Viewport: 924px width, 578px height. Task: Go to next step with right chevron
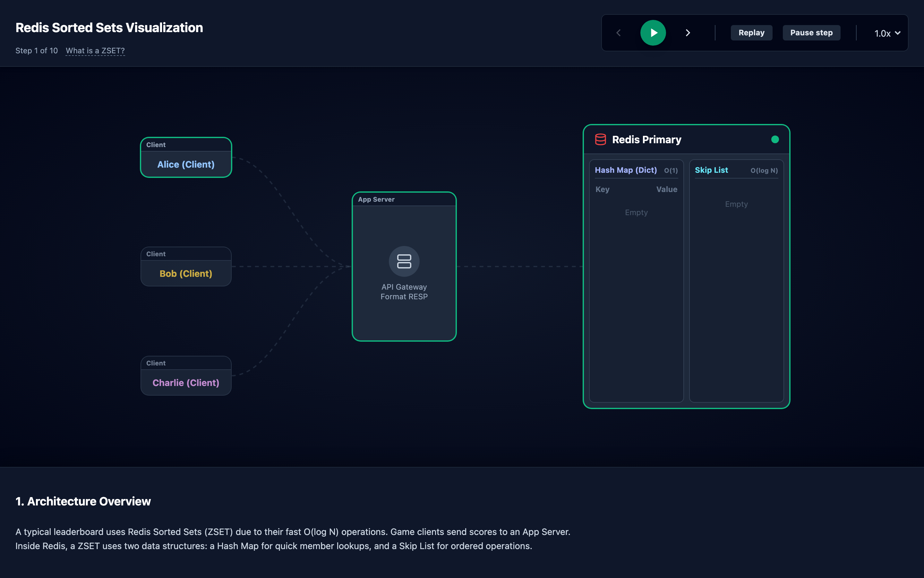pyautogui.click(x=688, y=33)
